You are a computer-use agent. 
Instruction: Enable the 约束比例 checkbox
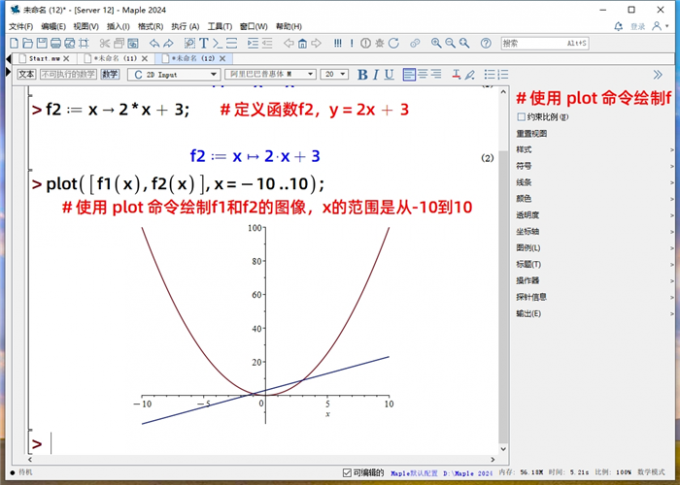point(521,117)
